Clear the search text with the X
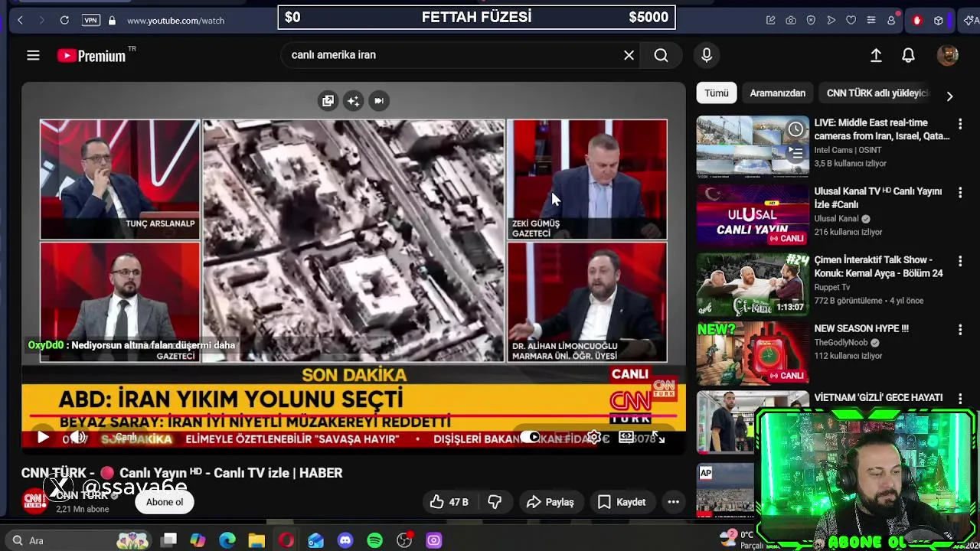Image resolution: width=980 pixels, height=551 pixels. (629, 55)
